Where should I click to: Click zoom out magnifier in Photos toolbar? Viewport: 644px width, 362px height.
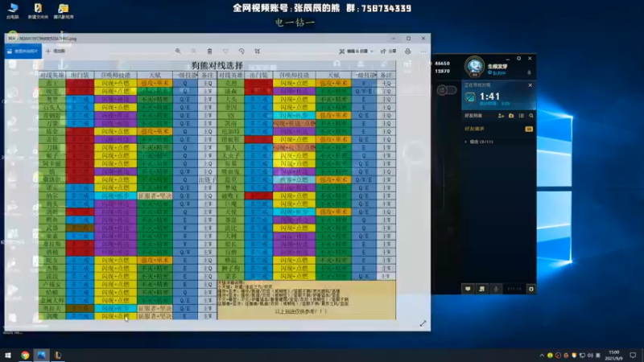click(x=193, y=51)
